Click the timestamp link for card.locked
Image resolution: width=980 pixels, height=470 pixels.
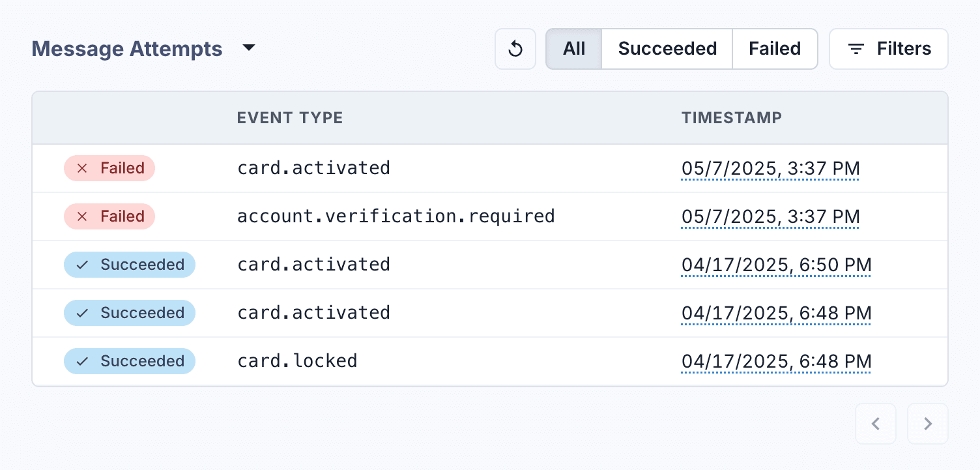point(776,360)
